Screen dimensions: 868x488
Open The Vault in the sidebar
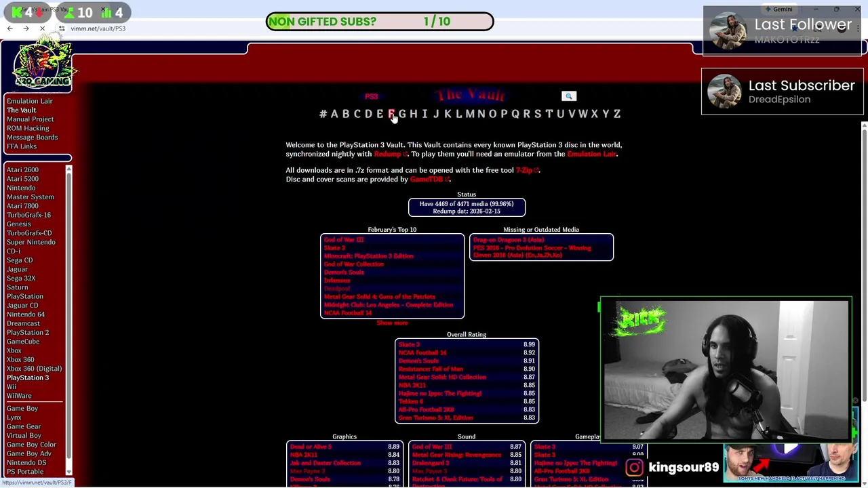[21, 110]
